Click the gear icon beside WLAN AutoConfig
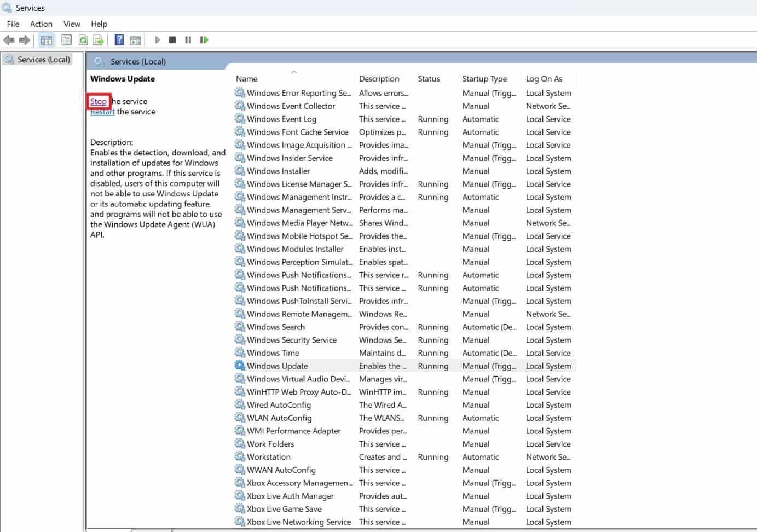The height and width of the screenshot is (532, 757). 240,417
